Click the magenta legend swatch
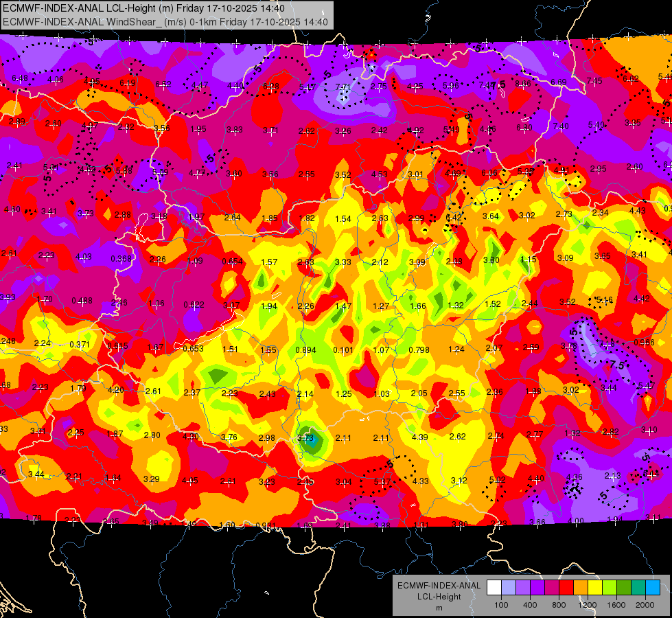672x618 pixels. 552,588
